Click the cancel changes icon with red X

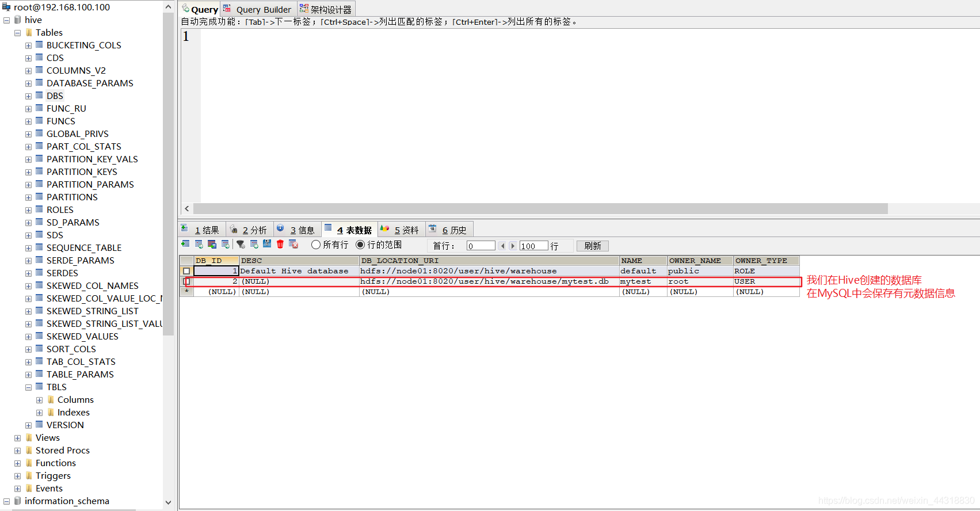pyautogui.click(x=293, y=244)
